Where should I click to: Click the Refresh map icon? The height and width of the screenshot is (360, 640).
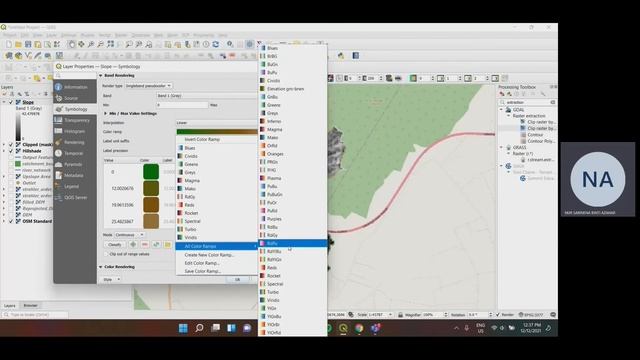[216, 44]
